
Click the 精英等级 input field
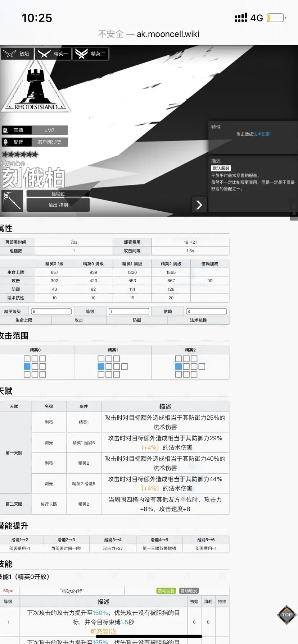(x=51, y=312)
